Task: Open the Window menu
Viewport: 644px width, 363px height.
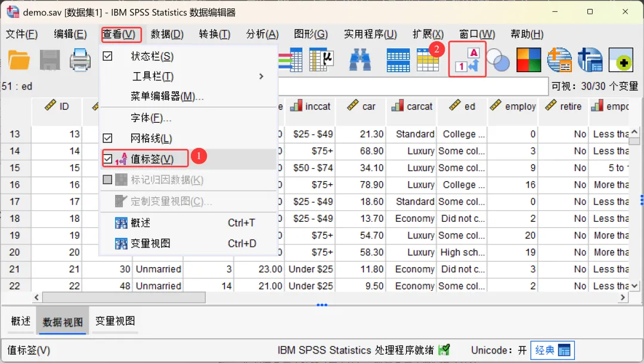Action: point(477,34)
